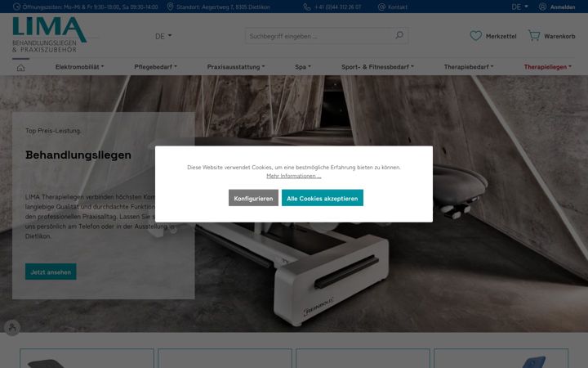
Task: Click the search magnifier icon
Action: tap(399, 35)
